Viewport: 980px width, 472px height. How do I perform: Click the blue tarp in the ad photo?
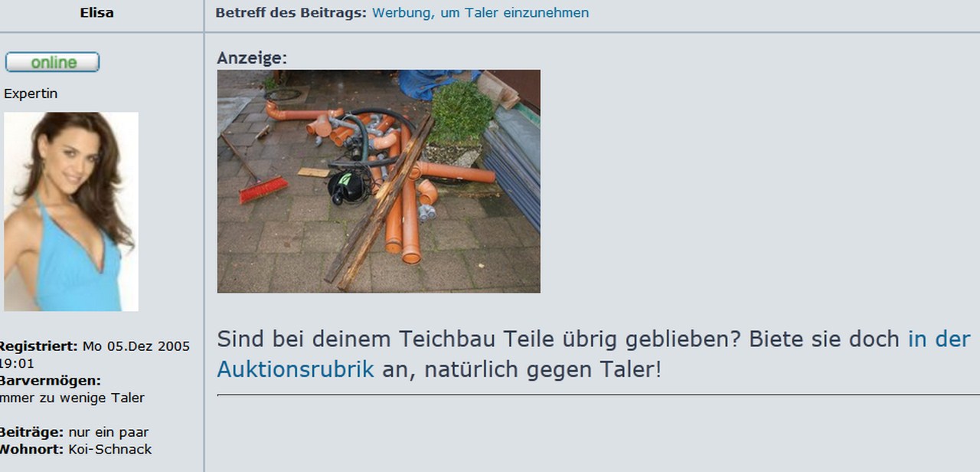(433, 84)
